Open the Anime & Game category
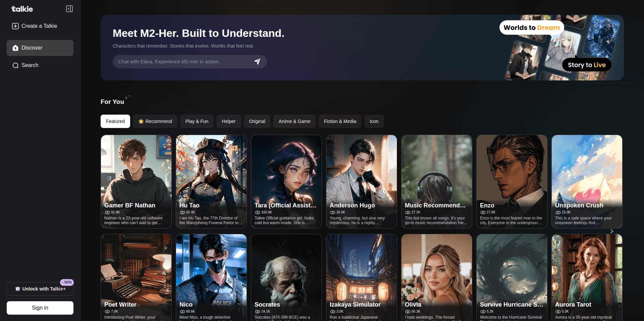Screen dimensions: 644x321 (294, 121)
